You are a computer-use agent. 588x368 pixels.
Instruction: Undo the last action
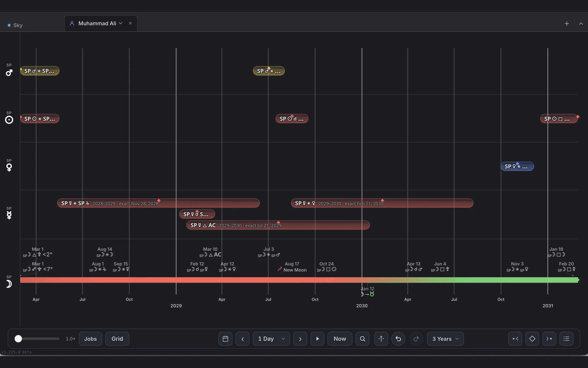coord(398,339)
